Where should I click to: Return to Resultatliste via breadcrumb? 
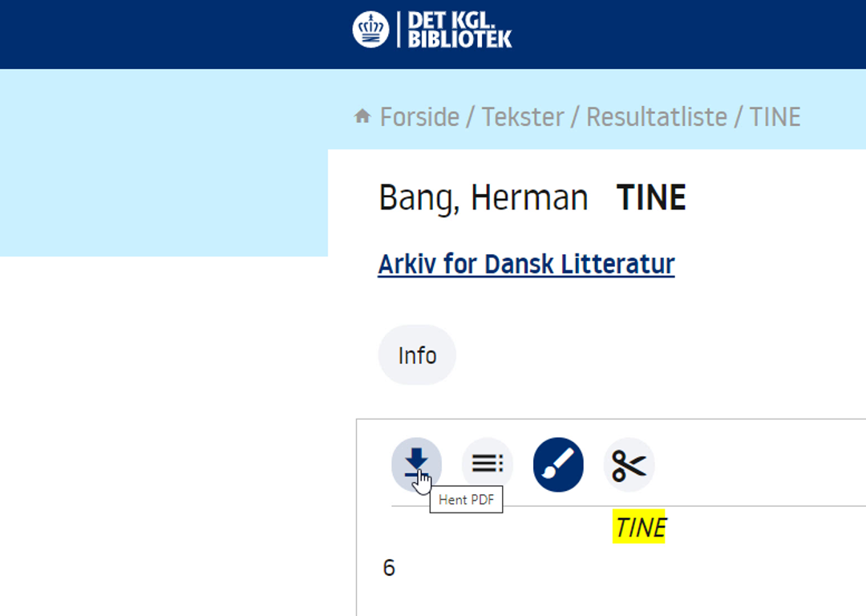click(657, 117)
